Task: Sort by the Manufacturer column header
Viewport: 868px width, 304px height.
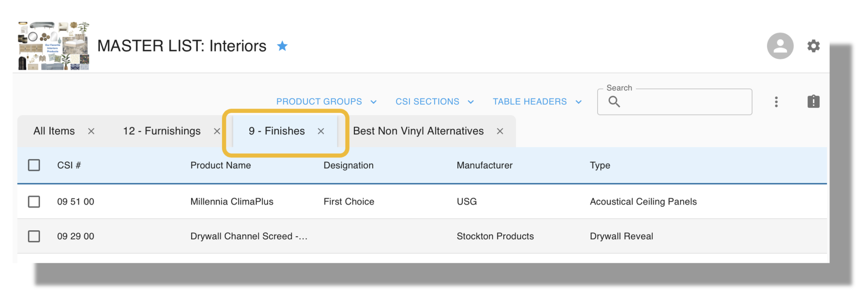Action: 484,165
